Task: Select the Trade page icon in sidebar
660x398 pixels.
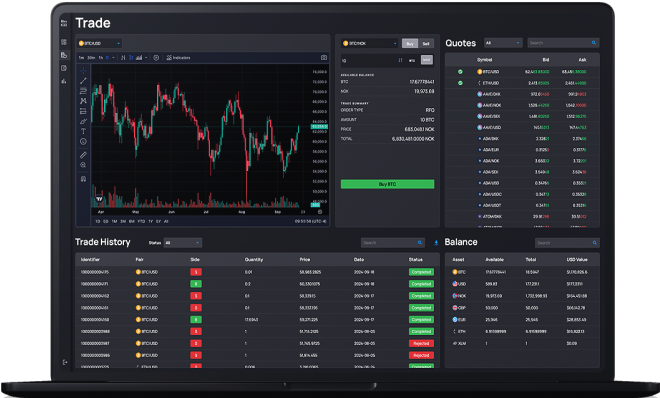Action: (x=64, y=55)
